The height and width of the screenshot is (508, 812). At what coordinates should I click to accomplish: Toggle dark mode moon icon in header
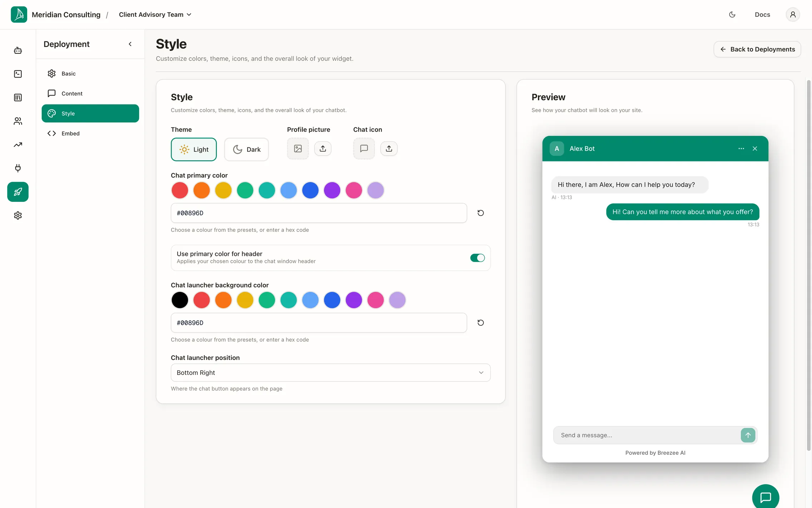click(x=732, y=15)
